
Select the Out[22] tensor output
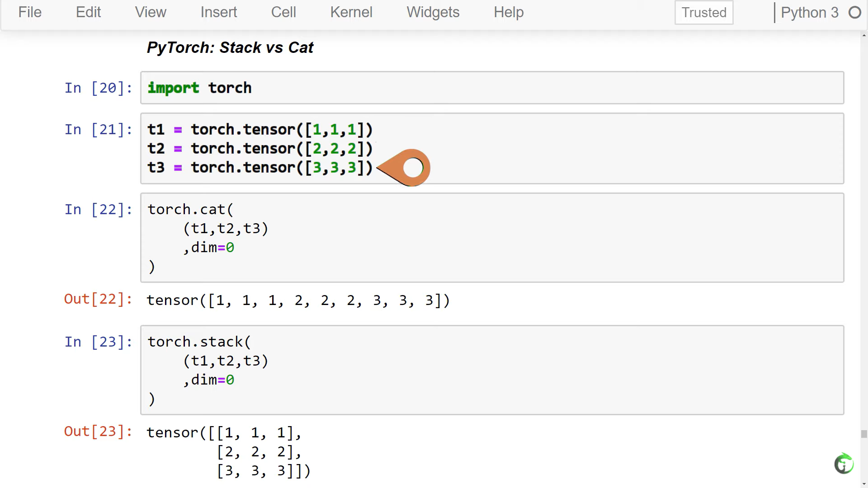coord(298,300)
